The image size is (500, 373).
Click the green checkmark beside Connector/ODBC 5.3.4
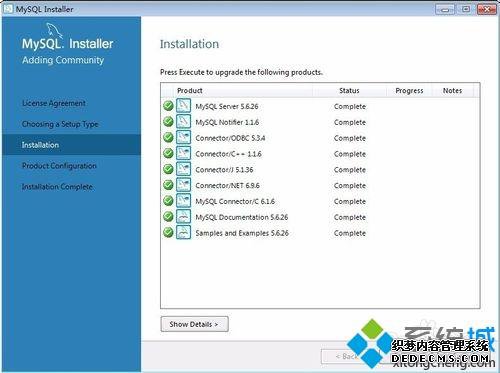tap(168, 137)
